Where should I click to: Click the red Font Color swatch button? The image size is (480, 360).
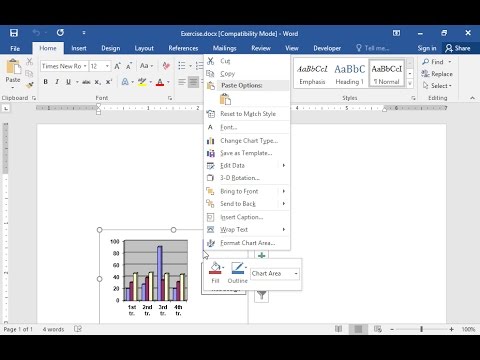click(x=160, y=82)
